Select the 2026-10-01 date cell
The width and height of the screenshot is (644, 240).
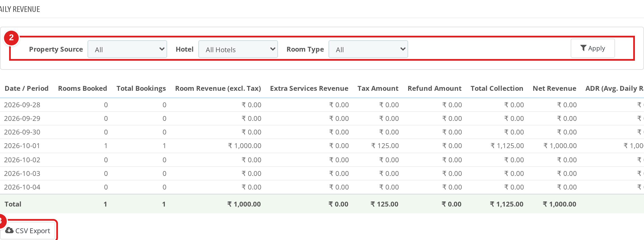pos(22,146)
